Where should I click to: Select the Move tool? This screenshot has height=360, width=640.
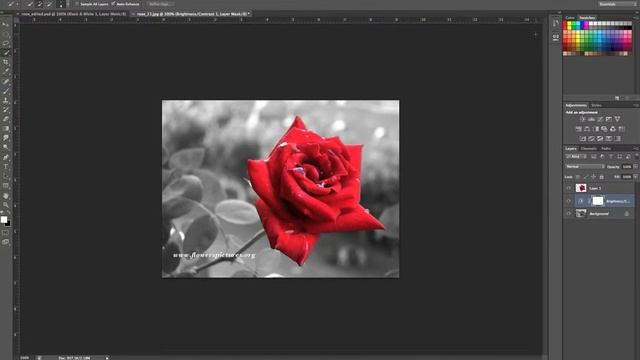pos(6,25)
